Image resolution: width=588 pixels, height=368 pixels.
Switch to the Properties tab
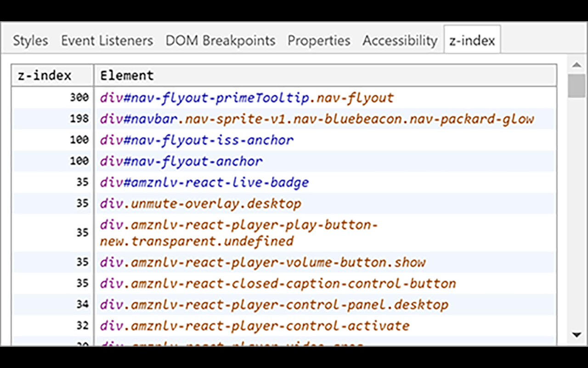[x=319, y=40]
